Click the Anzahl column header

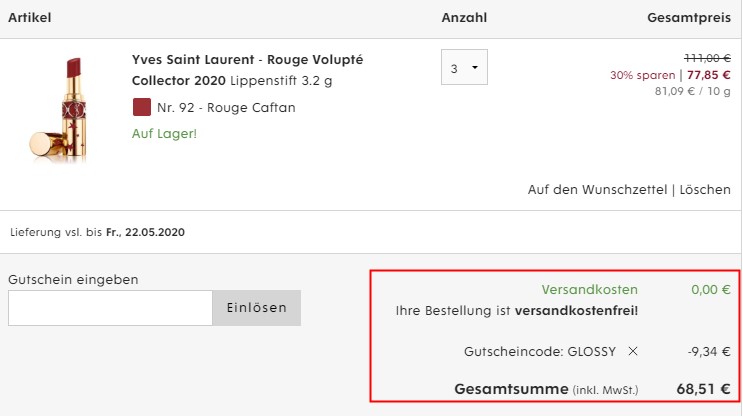[x=464, y=18]
